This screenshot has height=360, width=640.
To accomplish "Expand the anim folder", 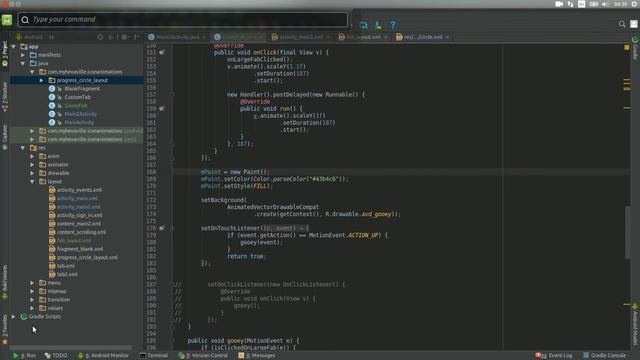I will coord(32,156).
